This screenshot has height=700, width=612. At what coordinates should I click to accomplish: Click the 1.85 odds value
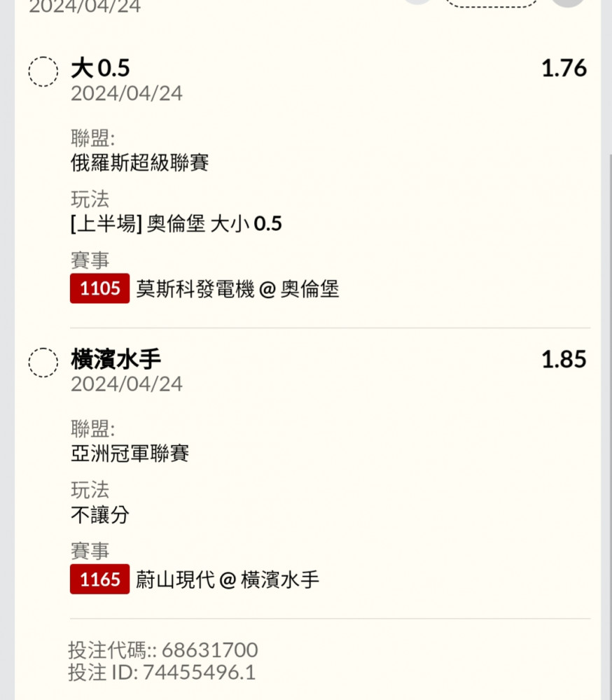564,360
